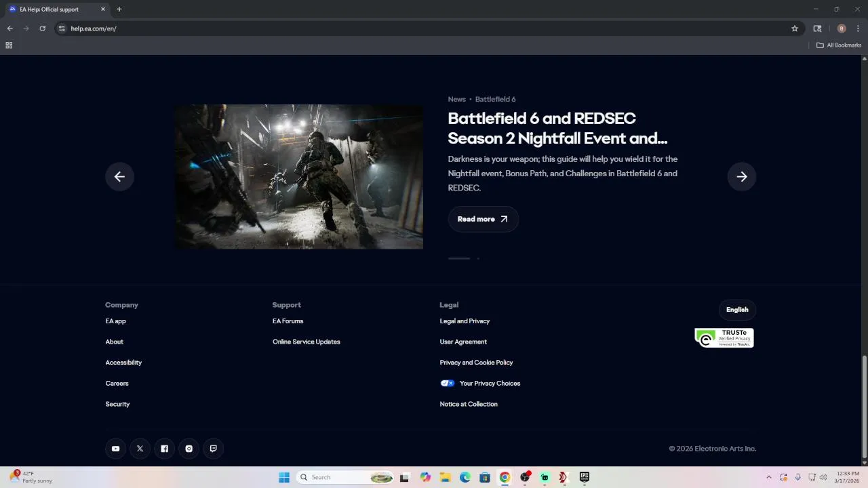Image resolution: width=868 pixels, height=488 pixels.
Task: Open the Chrome side panel icon
Action: 817,28
